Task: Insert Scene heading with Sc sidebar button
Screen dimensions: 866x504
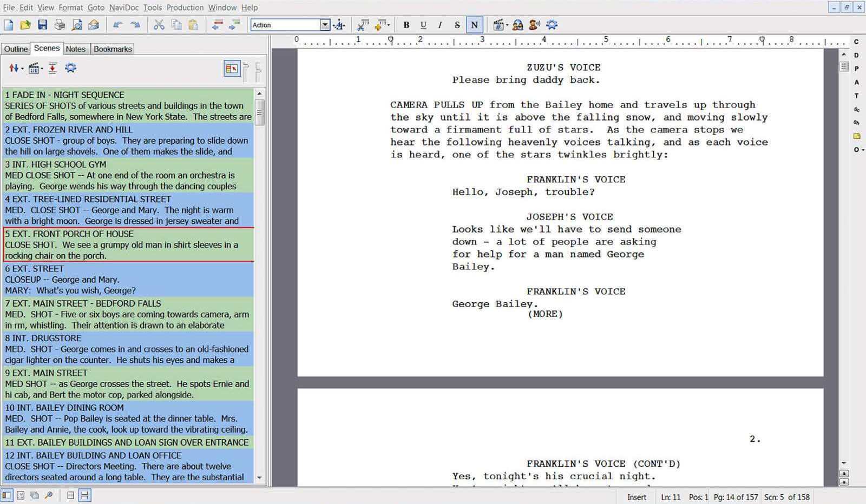Action: pyautogui.click(x=856, y=109)
